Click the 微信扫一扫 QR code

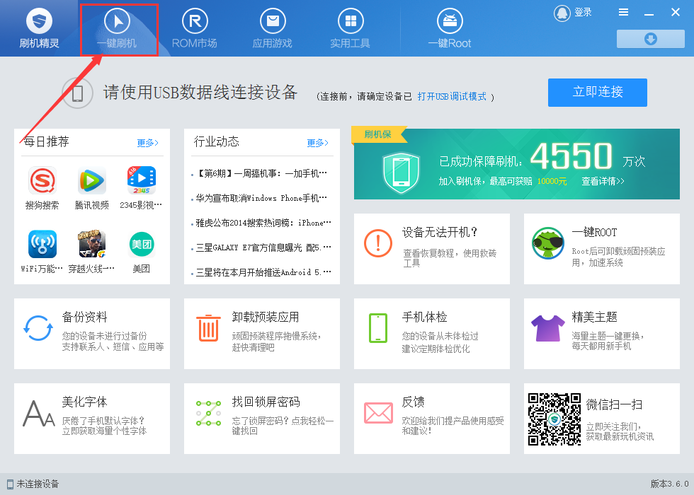point(554,418)
